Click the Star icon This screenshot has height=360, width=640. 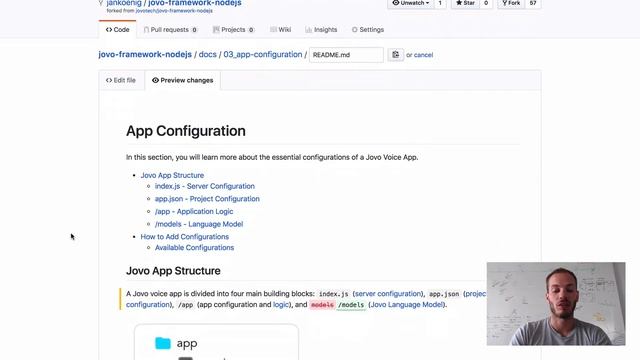(459, 3)
